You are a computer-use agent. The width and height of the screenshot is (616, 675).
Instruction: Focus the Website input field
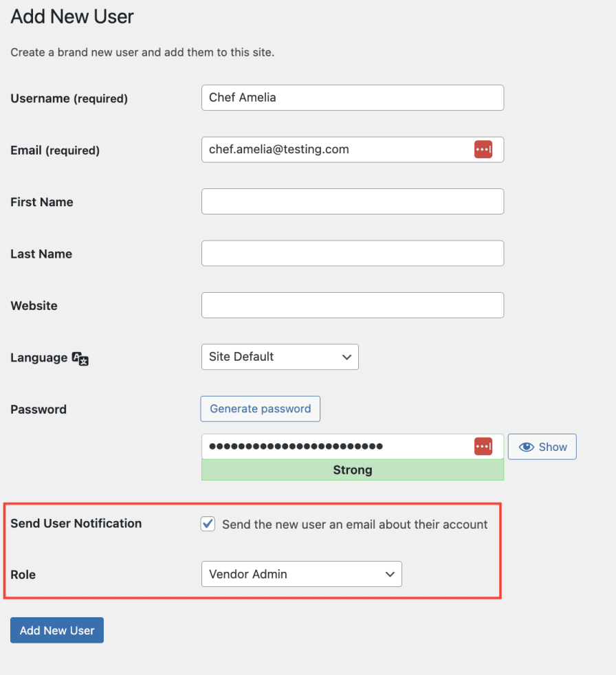352,305
